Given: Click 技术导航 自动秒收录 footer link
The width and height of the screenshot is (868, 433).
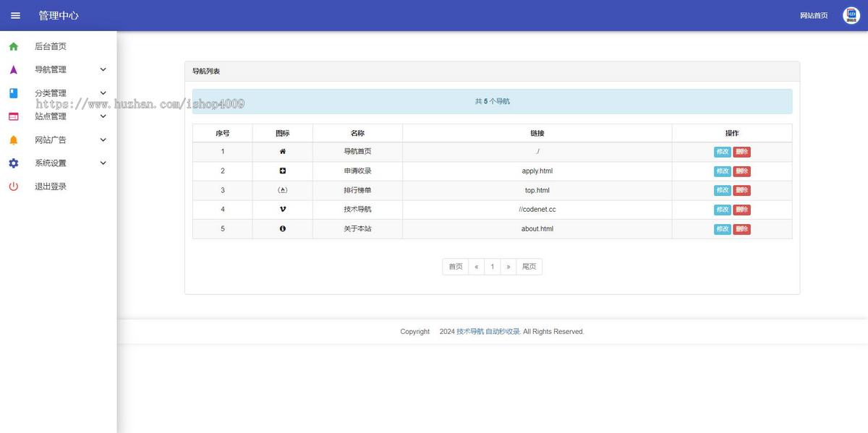Looking at the screenshot, I should tap(488, 332).
